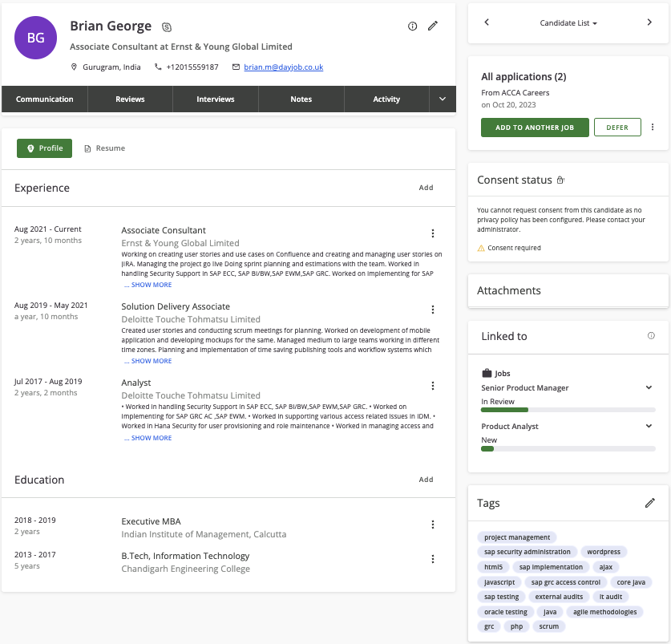The height and width of the screenshot is (644, 671).
Task: Open Associate Consultant experience options menu
Action: click(x=433, y=233)
